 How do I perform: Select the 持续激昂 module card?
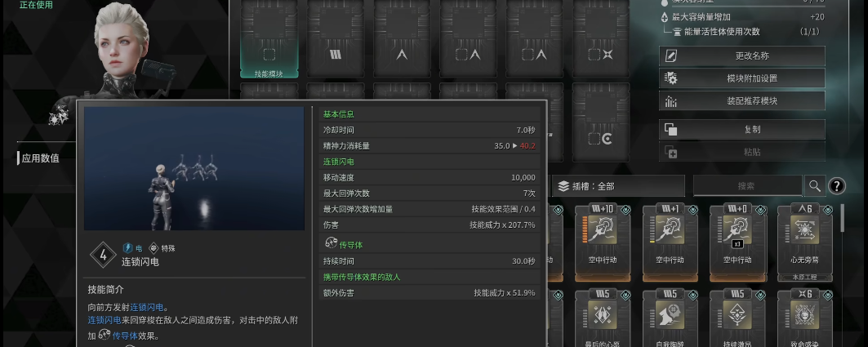738,318
